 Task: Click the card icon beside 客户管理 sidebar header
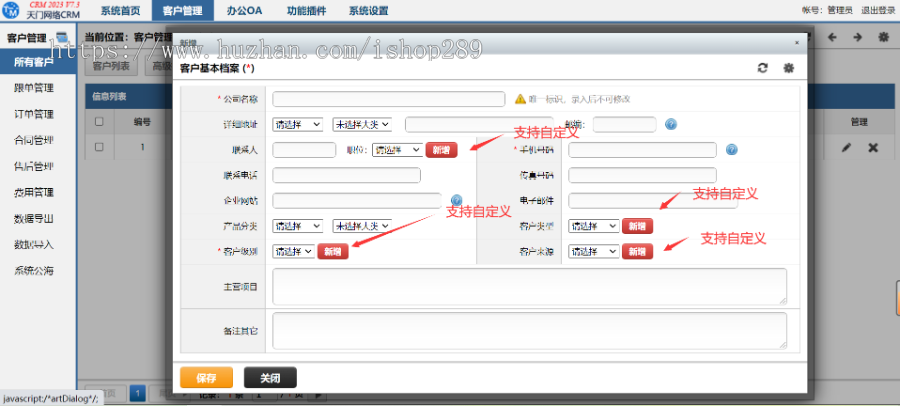(x=63, y=38)
